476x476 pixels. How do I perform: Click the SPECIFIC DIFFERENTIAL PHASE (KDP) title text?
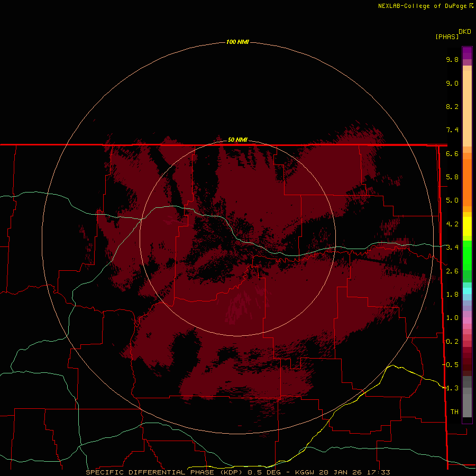click(164, 472)
